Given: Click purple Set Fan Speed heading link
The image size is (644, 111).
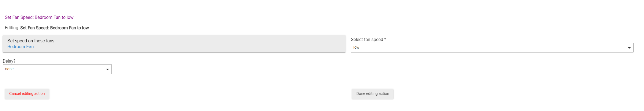Looking at the screenshot, I should [x=39, y=17].
